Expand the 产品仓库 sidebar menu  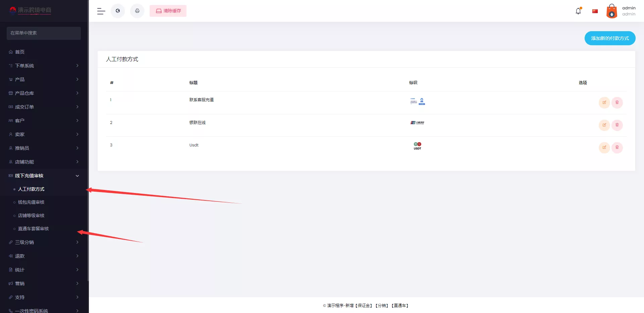[x=44, y=93]
